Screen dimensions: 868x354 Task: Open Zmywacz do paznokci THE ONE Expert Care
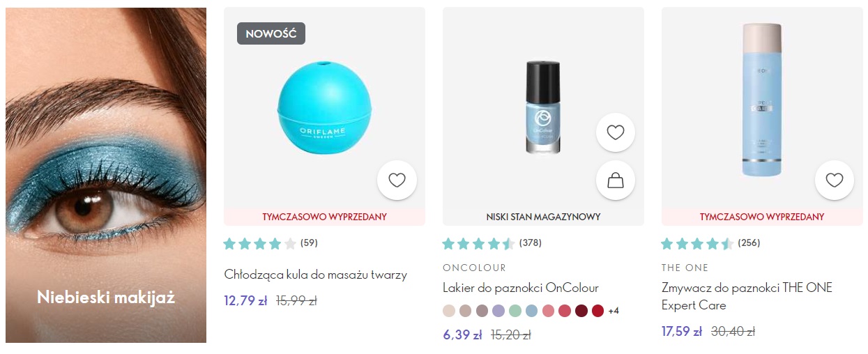(747, 296)
